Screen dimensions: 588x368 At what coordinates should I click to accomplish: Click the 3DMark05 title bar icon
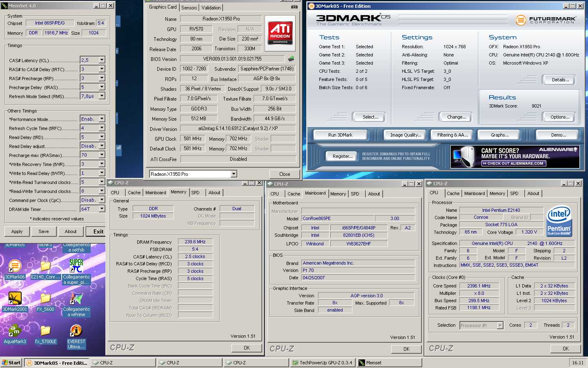coord(312,6)
